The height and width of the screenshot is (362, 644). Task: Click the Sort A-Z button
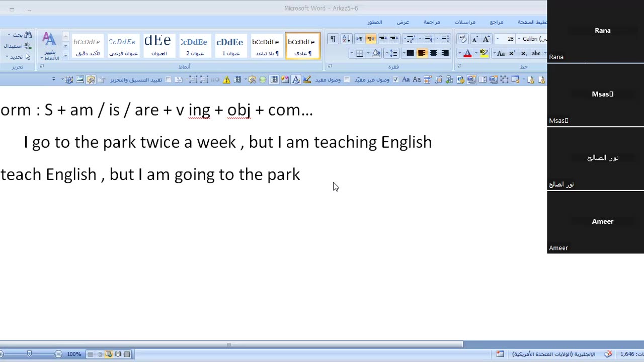[x=346, y=39]
